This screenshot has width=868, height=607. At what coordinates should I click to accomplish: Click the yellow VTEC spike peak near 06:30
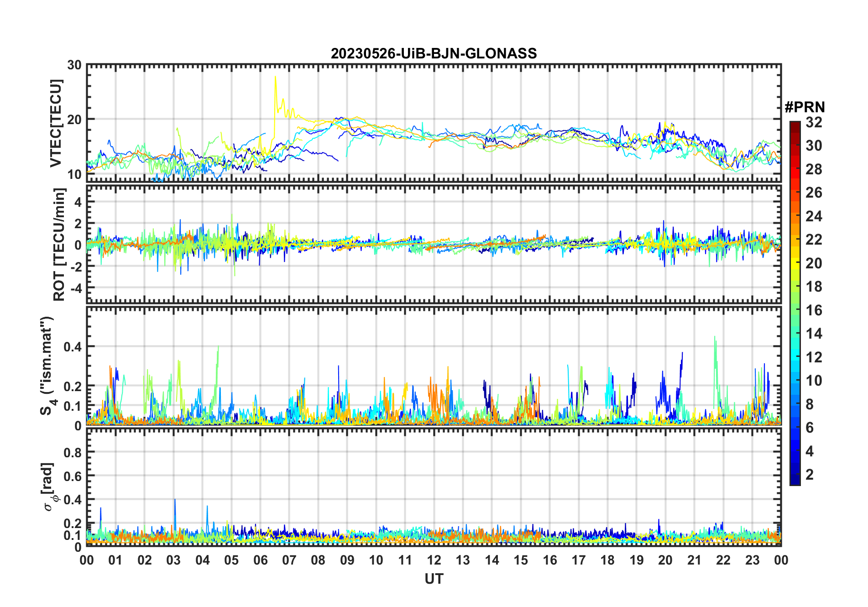[x=275, y=77]
